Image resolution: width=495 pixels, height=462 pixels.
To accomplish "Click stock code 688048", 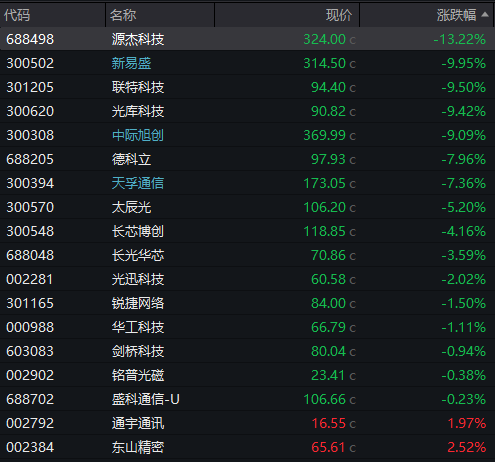I will coord(30,255).
